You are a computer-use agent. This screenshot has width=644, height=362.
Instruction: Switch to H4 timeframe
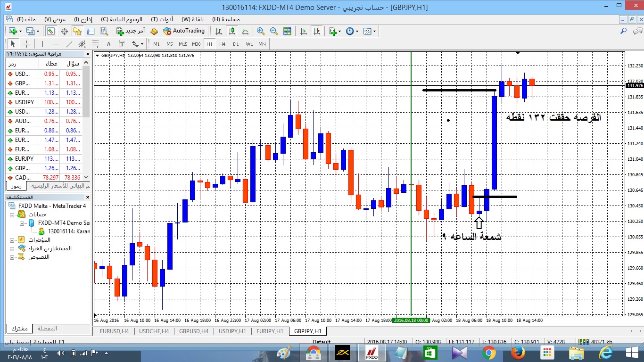pyautogui.click(x=223, y=44)
